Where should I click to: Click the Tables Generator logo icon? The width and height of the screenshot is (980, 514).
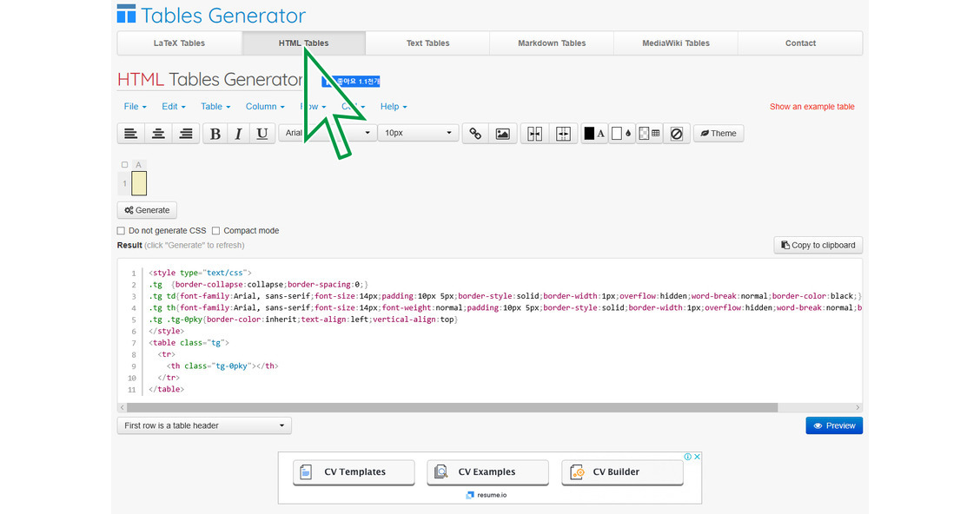click(126, 14)
